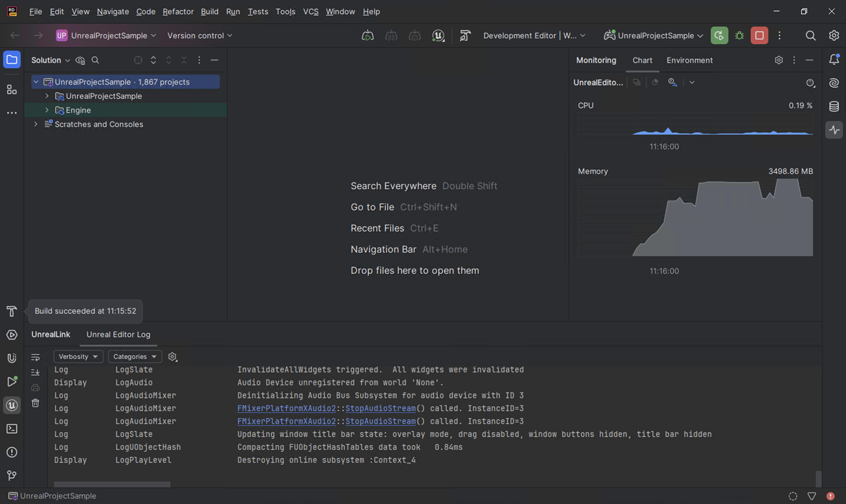The width and height of the screenshot is (846, 504).
Task: Open the Refactor menu
Action: pyautogui.click(x=178, y=12)
